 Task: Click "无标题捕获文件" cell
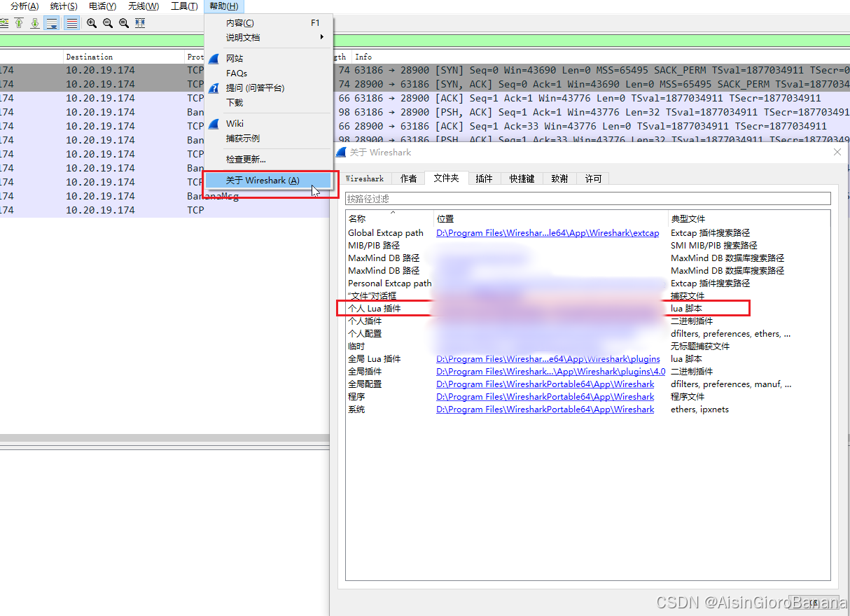tap(700, 346)
